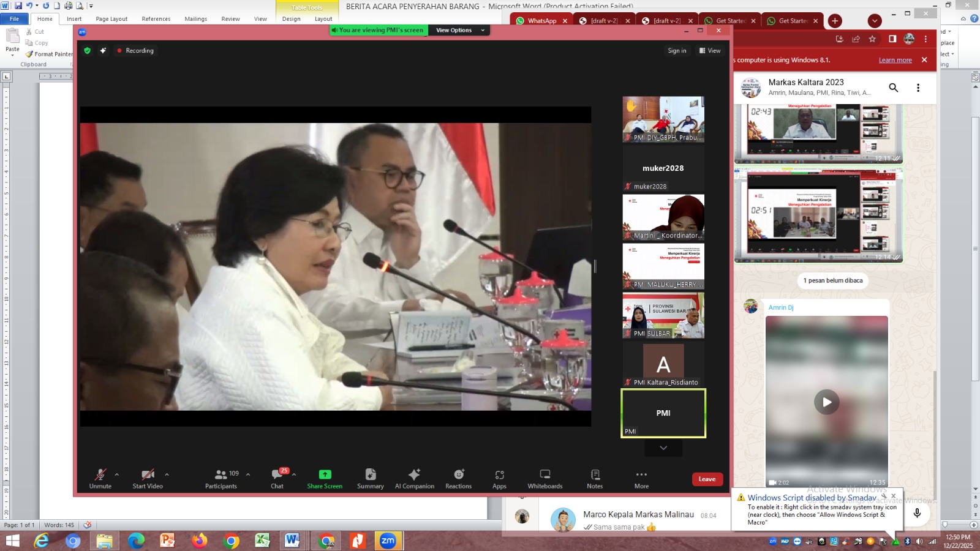Expand audio options arrow beside Unmute
The image size is (980, 551).
coord(117,474)
